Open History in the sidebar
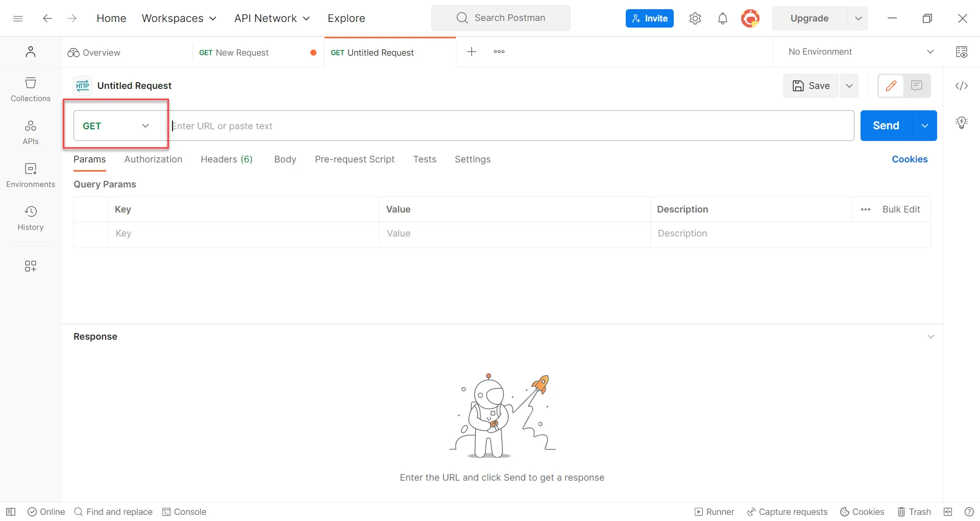The height and width of the screenshot is (521, 980). (31, 218)
